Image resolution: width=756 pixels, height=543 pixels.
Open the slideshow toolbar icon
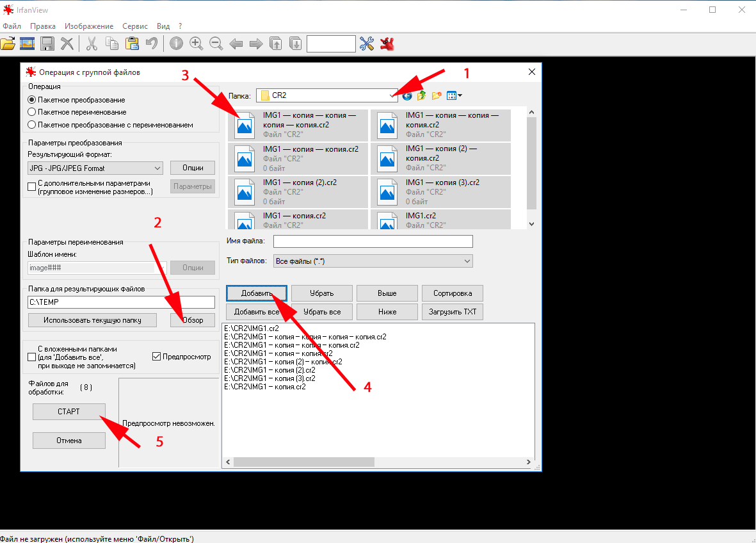[x=26, y=44]
